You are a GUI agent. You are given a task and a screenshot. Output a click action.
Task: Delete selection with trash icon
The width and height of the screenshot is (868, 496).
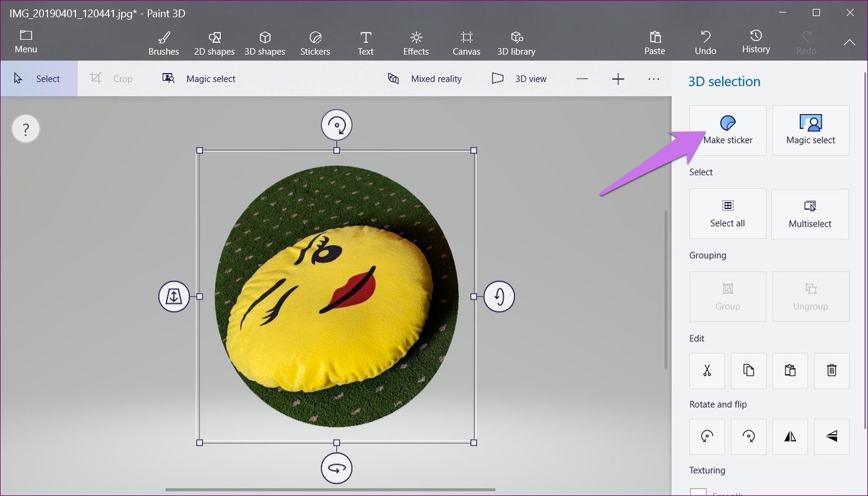point(832,371)
